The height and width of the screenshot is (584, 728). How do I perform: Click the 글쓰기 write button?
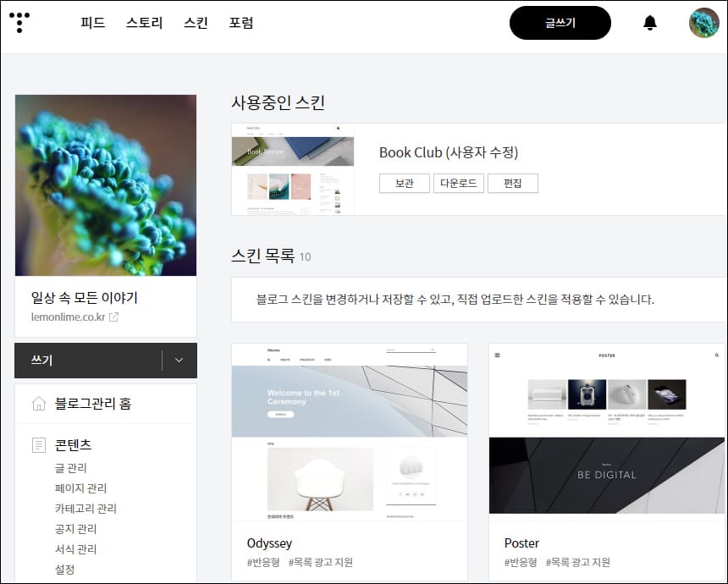point(560,23)
